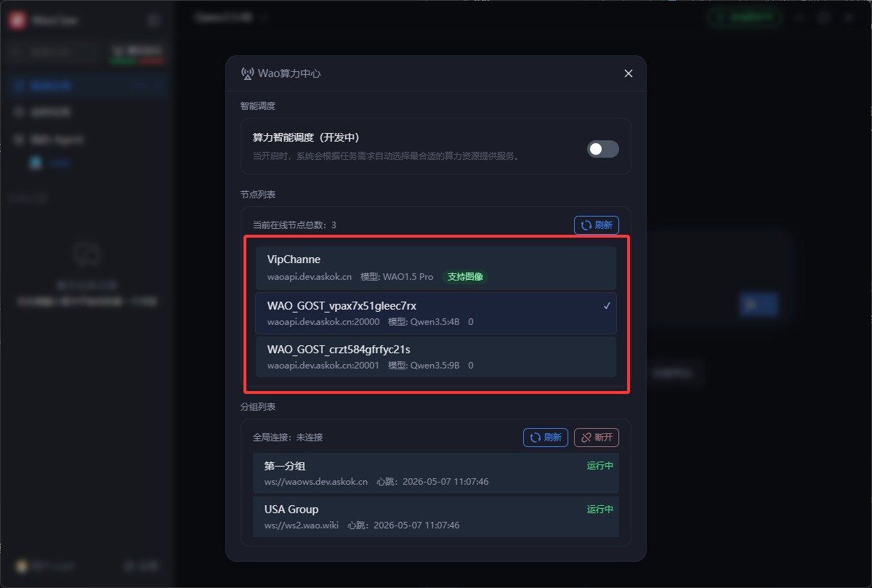
Task: Click address waoapi.dev.askok.cn:20000
Action: 323,322
